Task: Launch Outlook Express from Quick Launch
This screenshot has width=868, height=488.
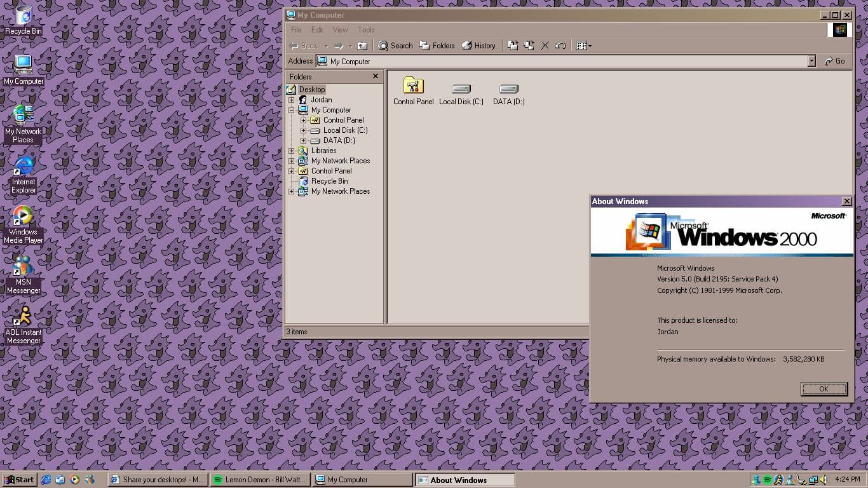Action: point(60,480)
